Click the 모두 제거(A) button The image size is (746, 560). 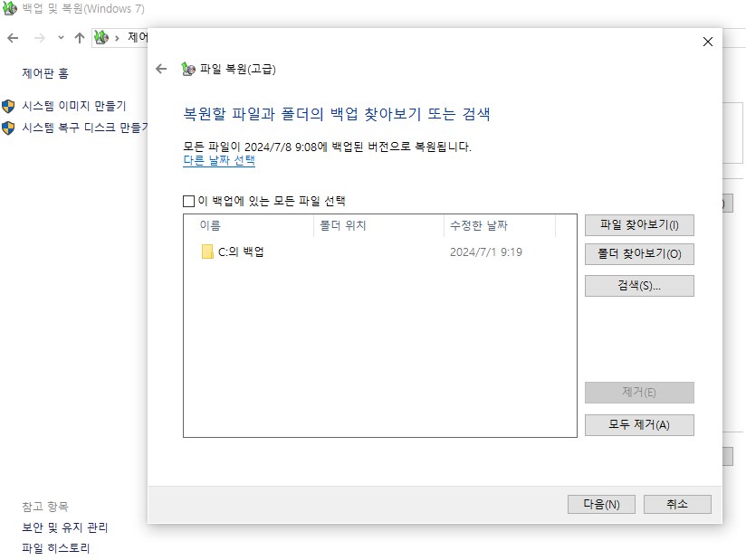point(638,424)
